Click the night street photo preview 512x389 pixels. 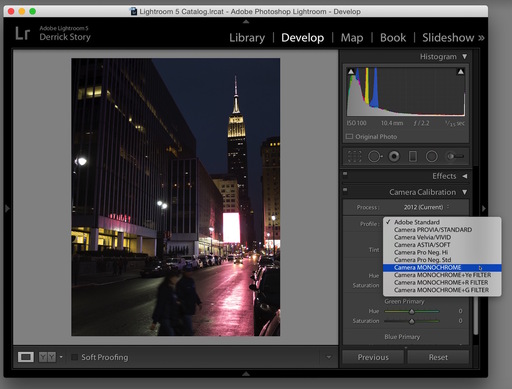[x=175, y=197]
